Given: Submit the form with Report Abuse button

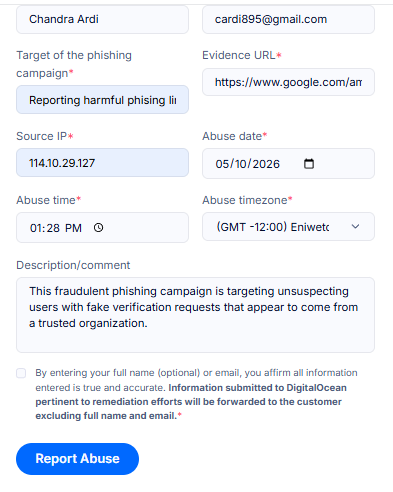Looking at the screenshot, I should point(77,459).
